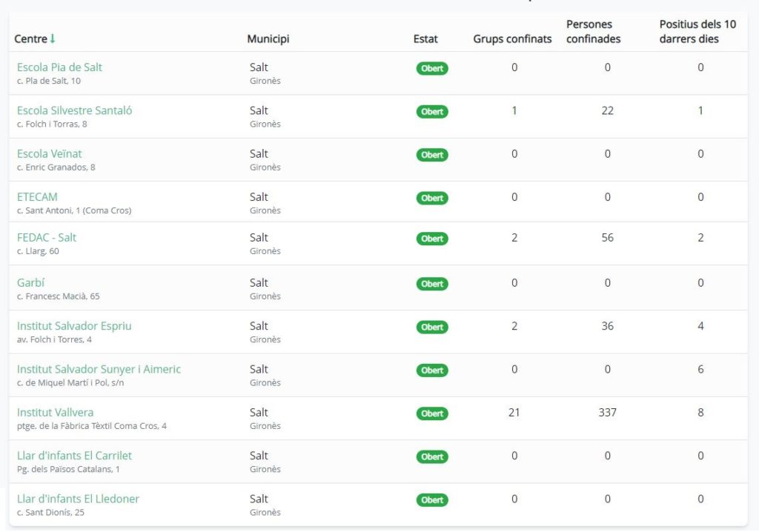Open Llar d'infants El Carrilet link
This screenshot has width=759, height=532.
tap(74, 456)
